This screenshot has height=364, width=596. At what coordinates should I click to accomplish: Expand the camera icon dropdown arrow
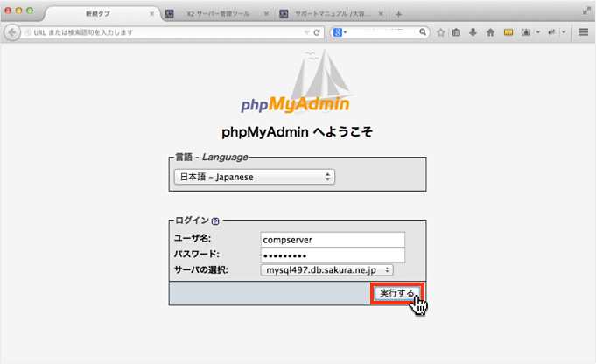[x=538, y=32]
